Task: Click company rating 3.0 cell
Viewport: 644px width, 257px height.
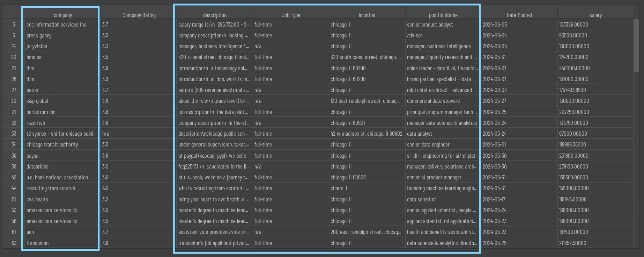Action: [139, 166]
